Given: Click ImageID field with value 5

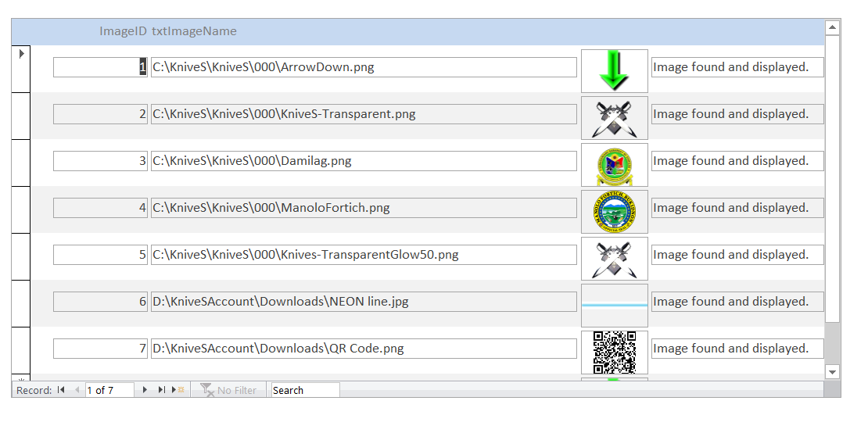Looking at the screenshot, I should (x=100, y=256).
